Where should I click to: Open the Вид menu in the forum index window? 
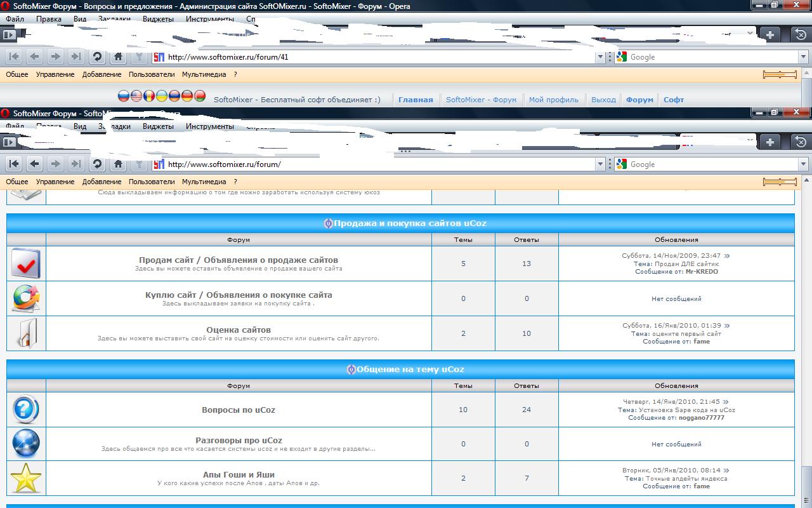click(x=80, y=126)
